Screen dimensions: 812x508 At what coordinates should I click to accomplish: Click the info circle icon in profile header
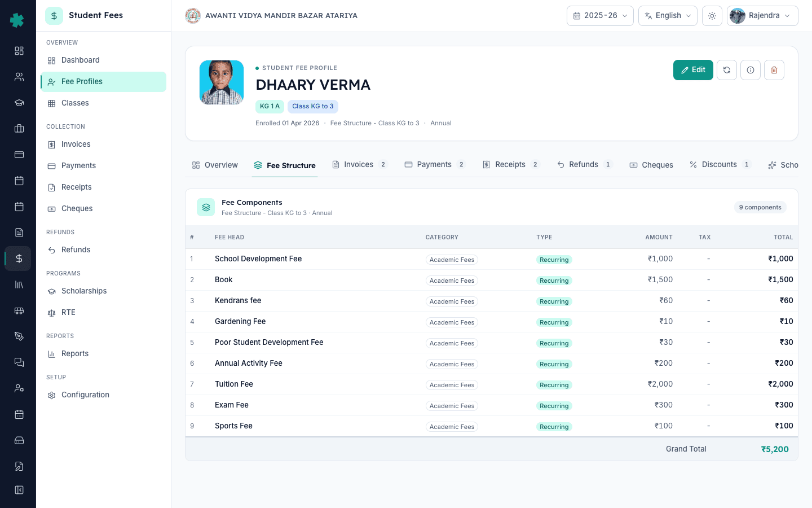[x=751, y=70]
